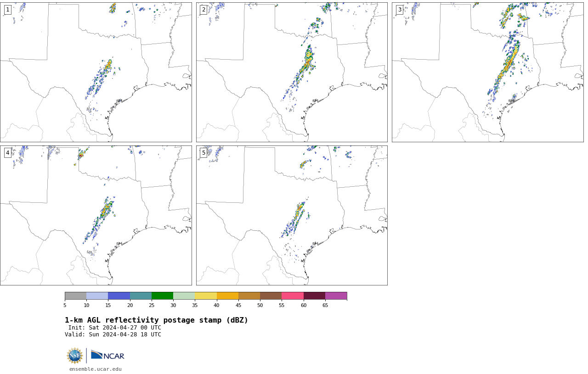Select the gray 5-10 dBZ swatch
Screen dimensions: 588x374
pos(75,296)
